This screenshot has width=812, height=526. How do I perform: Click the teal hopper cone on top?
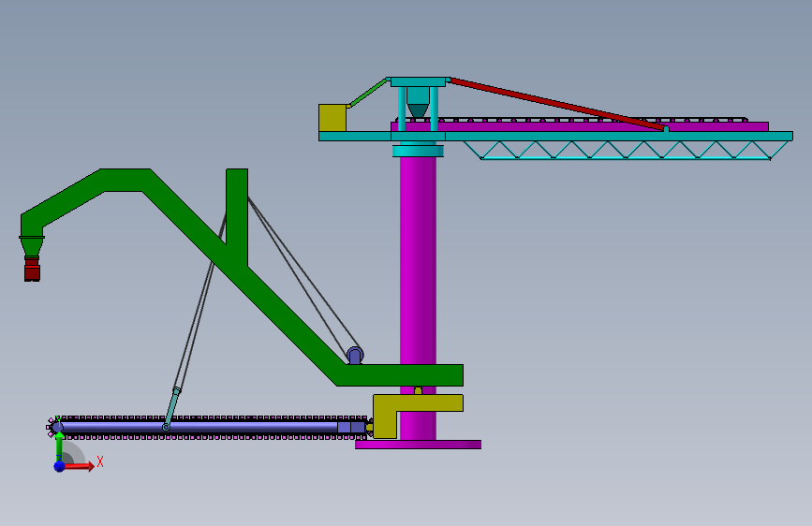click(x=418, y=110)
